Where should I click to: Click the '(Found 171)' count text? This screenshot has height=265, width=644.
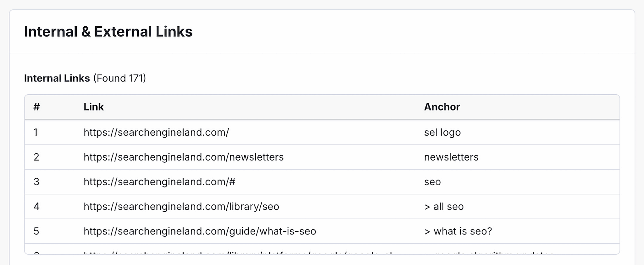[x=119, y=78]
